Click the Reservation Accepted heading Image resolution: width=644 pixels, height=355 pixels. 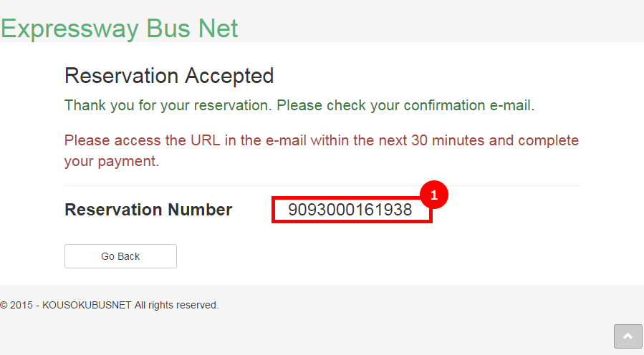pyautogui.click(x=169, y=76)
